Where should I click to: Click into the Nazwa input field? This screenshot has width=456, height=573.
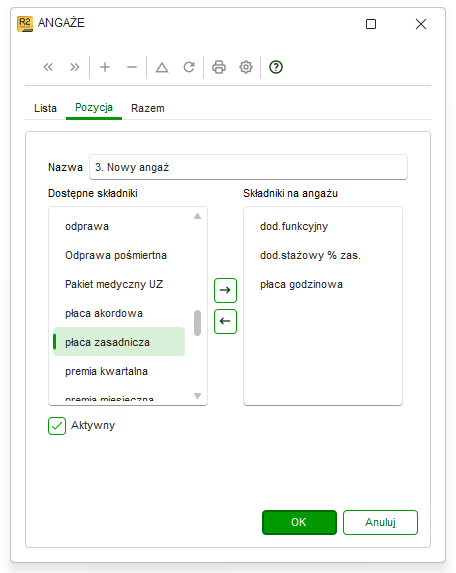click(x=248, y=167)
